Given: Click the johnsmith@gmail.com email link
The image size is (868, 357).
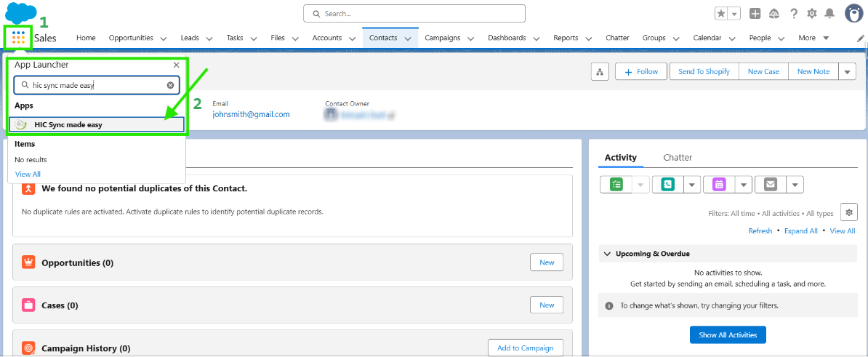Looking at the screenshot, I should [251, 115].
